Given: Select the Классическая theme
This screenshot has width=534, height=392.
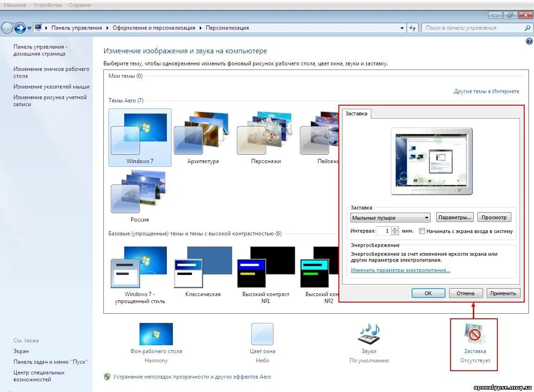Looking at the screenshot, I should point(203,272).
